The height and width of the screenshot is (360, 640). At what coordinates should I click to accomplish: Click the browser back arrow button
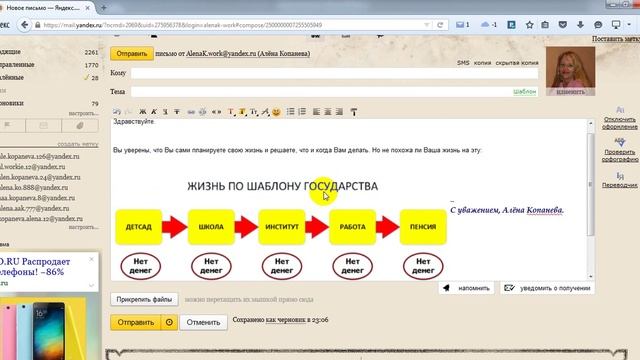tap(24, 25)
